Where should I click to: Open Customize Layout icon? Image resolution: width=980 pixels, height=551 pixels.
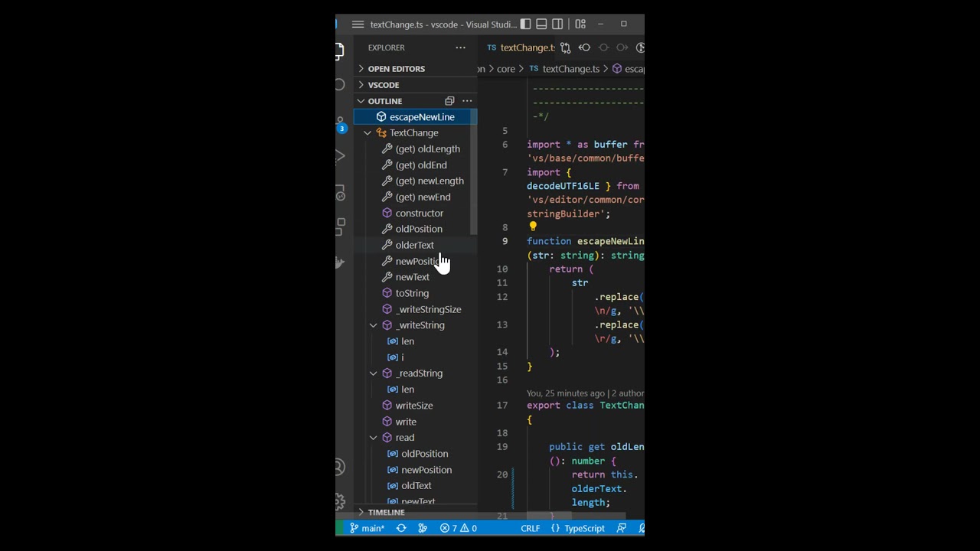tap(580, 24)
